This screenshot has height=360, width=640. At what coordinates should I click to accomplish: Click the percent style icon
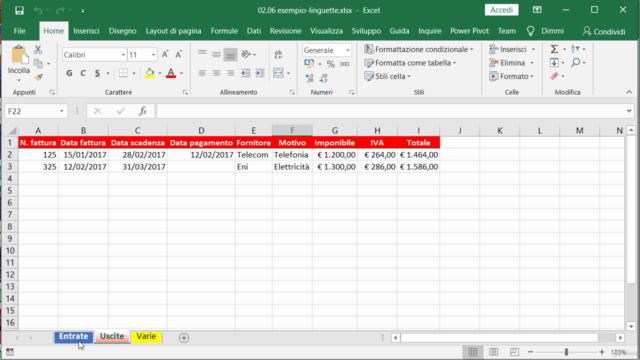[331, 64]
